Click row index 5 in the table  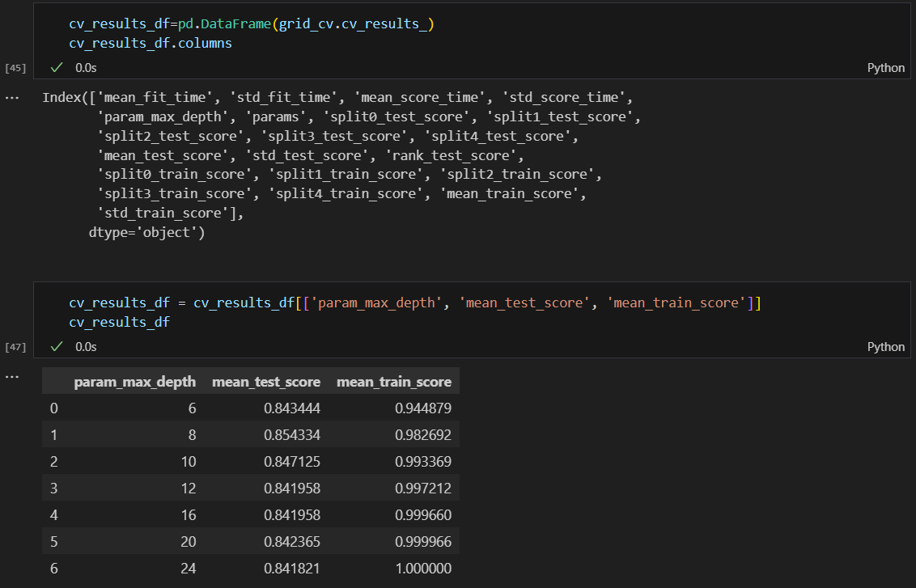point(53,542)
